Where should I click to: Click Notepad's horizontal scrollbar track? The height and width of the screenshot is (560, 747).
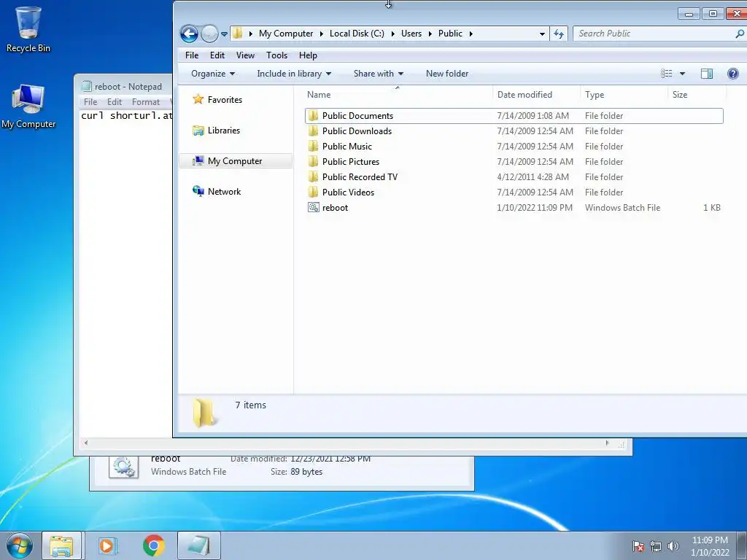(x=346, y=443)
